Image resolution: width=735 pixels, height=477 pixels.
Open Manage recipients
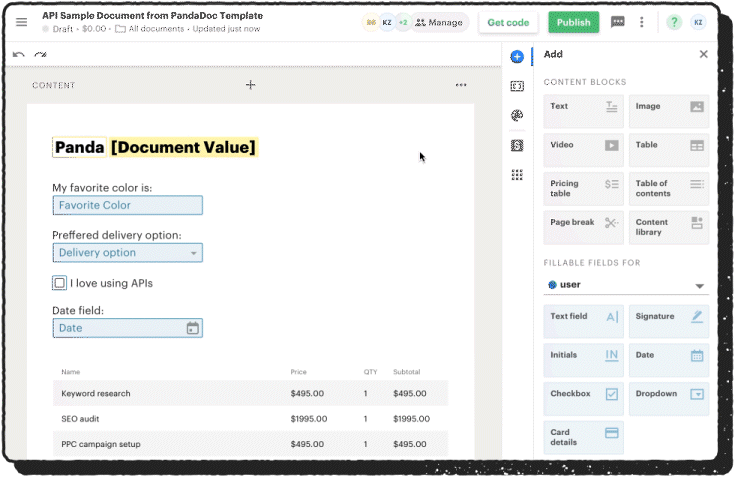click(440, 22)
